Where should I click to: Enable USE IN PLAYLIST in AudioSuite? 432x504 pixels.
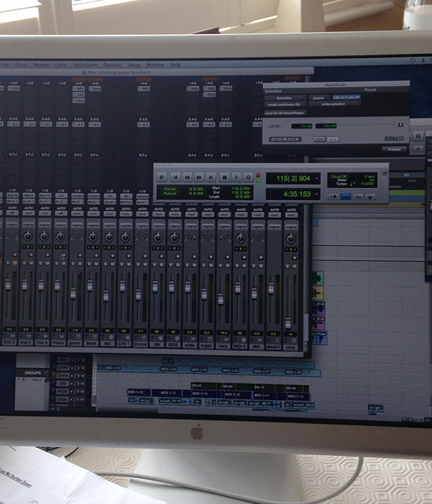(x=347, y=98)
